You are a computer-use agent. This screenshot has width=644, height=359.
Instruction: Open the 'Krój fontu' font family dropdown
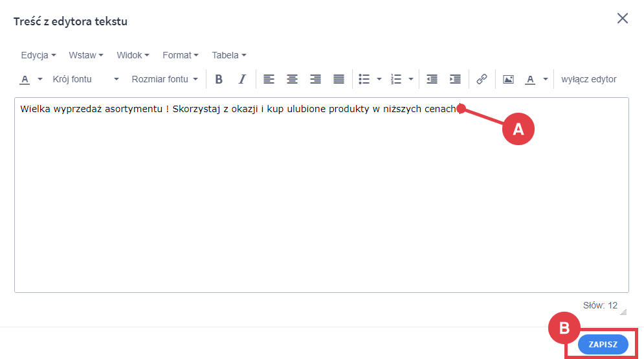(85, 79)
